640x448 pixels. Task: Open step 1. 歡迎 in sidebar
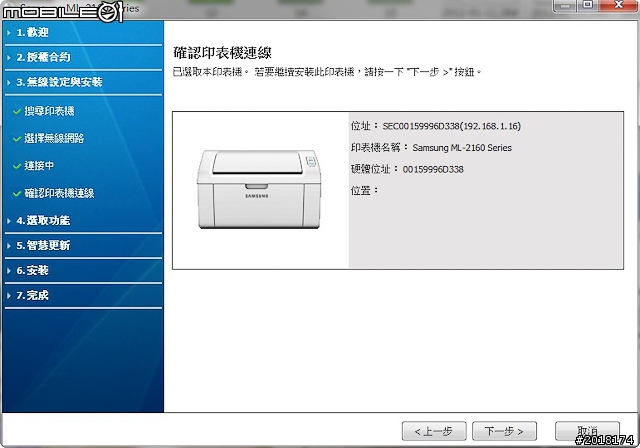tap(83, 33)
